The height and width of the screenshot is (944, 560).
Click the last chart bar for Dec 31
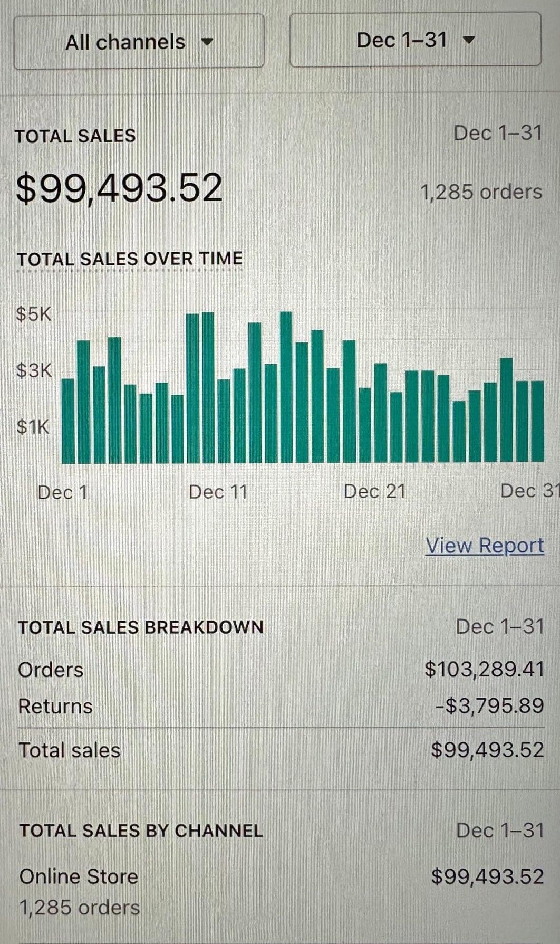[537, 421]
